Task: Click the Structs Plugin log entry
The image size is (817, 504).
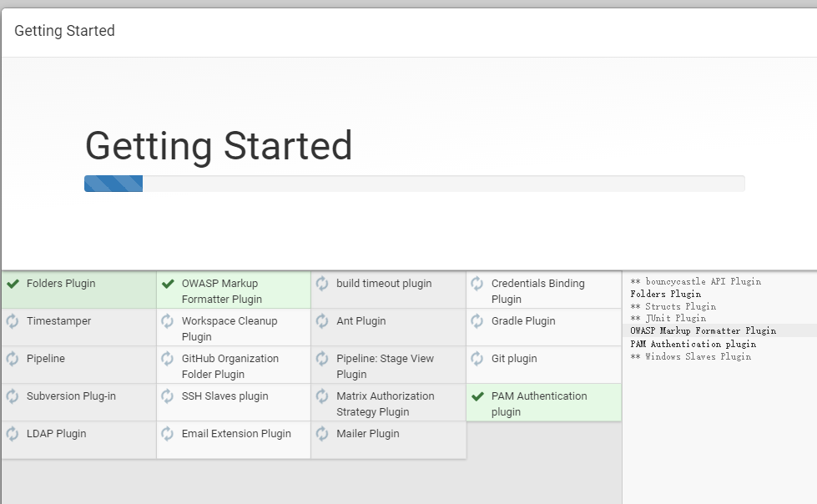Action: pos(673,306)
